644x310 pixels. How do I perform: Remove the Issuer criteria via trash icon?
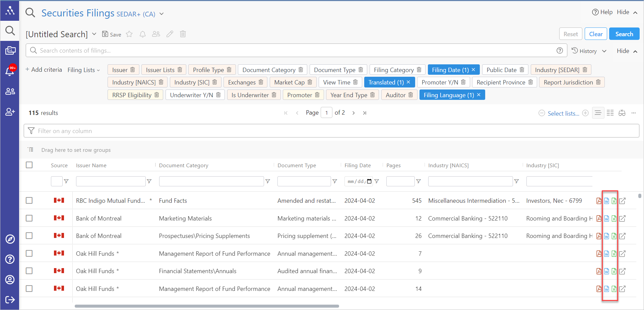click(133, 70)
